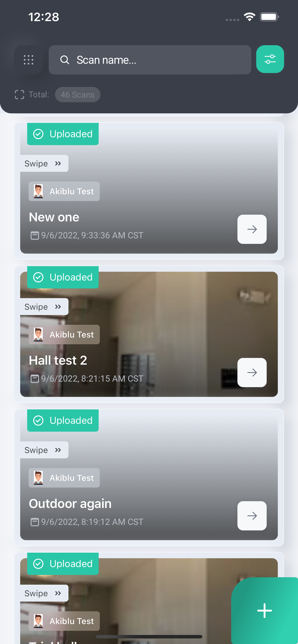The height and width of the screenshot is (644, 298).
Task: Tap Uploaded badge on New one card
Action: (63, 134)
